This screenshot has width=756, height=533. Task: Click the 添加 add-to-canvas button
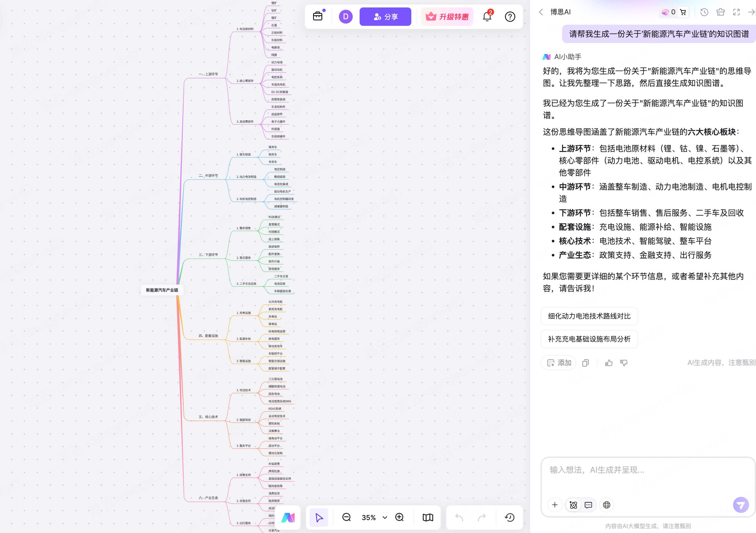558,363
